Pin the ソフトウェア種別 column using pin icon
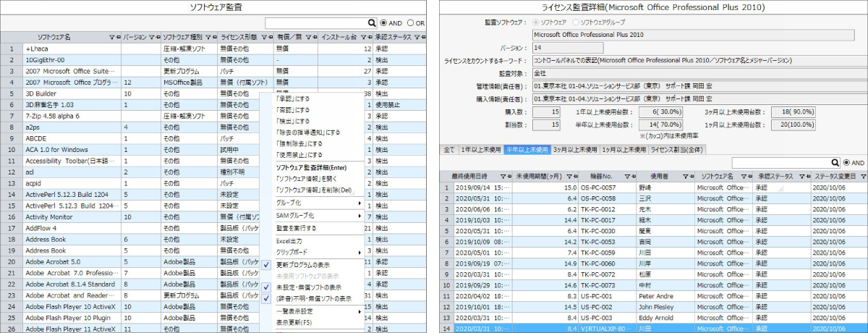This screenshot has height=333, width=868. pos(214,36)
